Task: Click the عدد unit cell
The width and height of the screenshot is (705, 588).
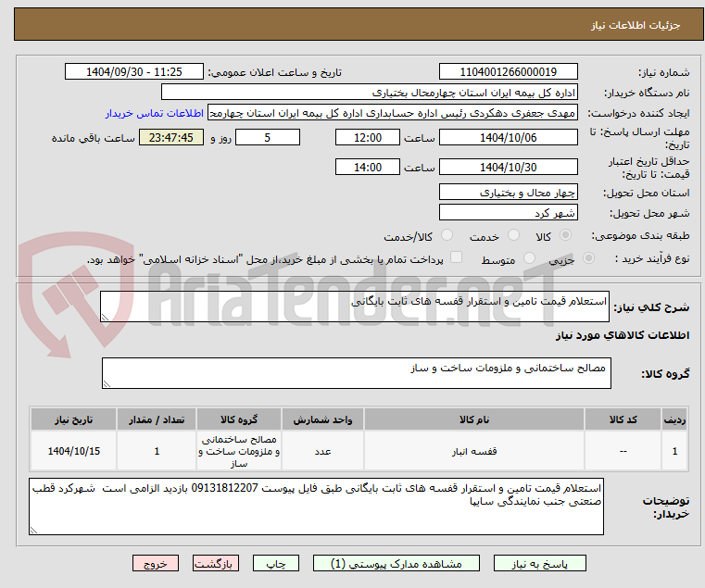Action: 322,451
